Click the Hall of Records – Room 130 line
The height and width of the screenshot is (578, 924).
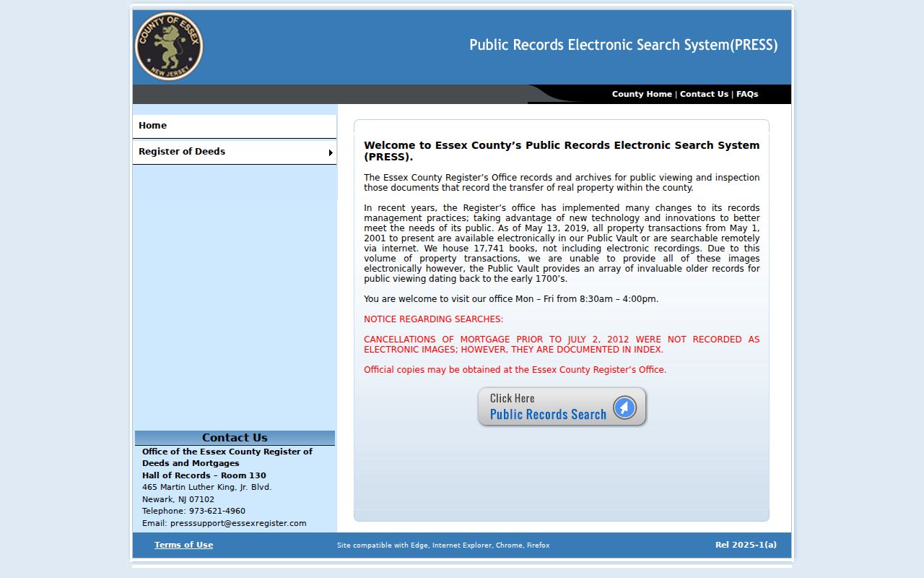[204, 475]
